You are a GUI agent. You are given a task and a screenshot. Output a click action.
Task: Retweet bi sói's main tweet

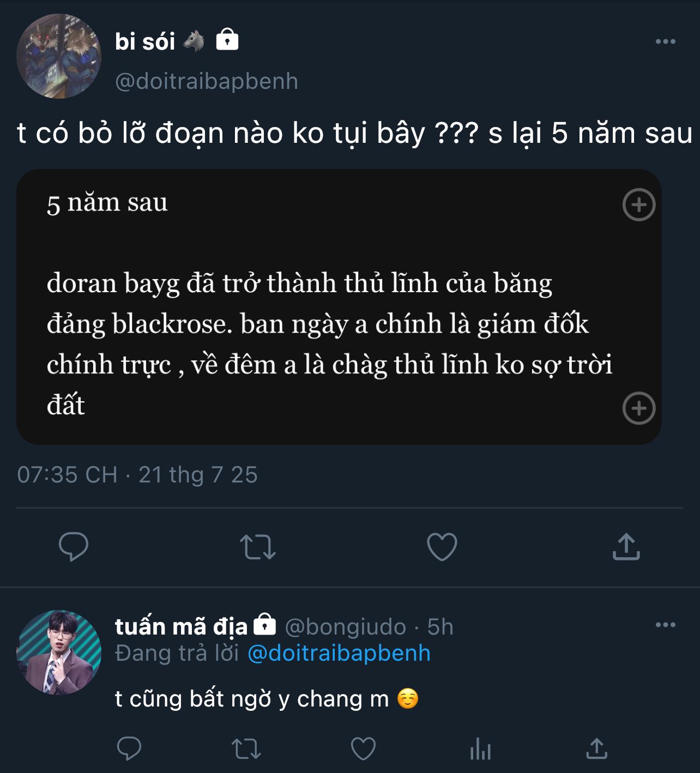pyautogui.click(x=257, y=547)
